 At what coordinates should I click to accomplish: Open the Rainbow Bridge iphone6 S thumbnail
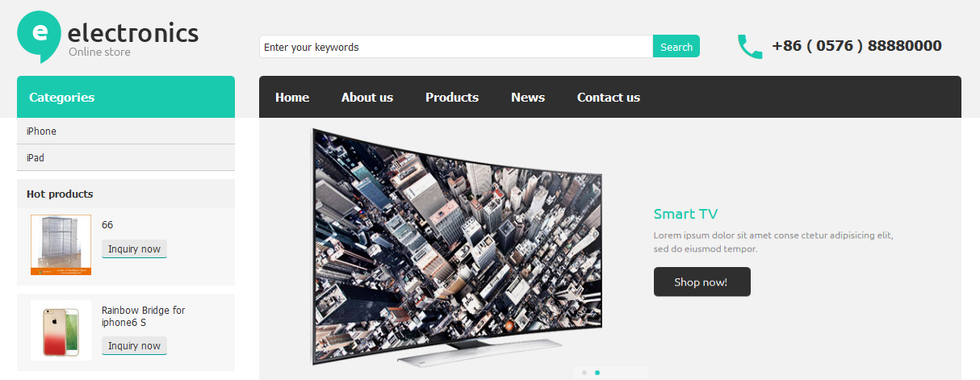click(61, 330)
